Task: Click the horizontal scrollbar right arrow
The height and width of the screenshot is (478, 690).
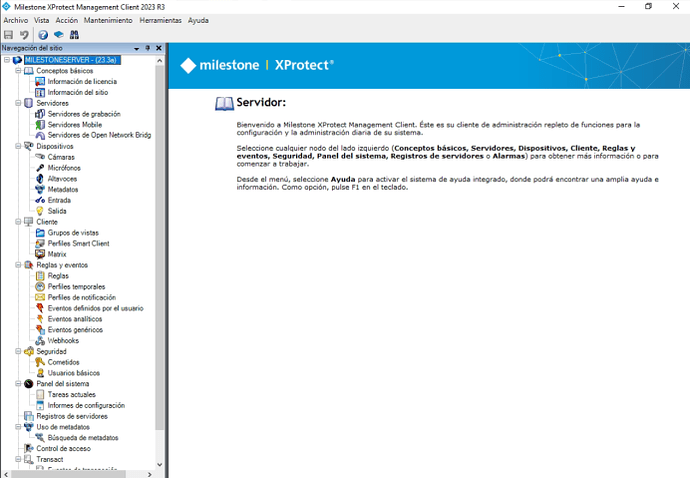Action: click(x=150, y=474)
